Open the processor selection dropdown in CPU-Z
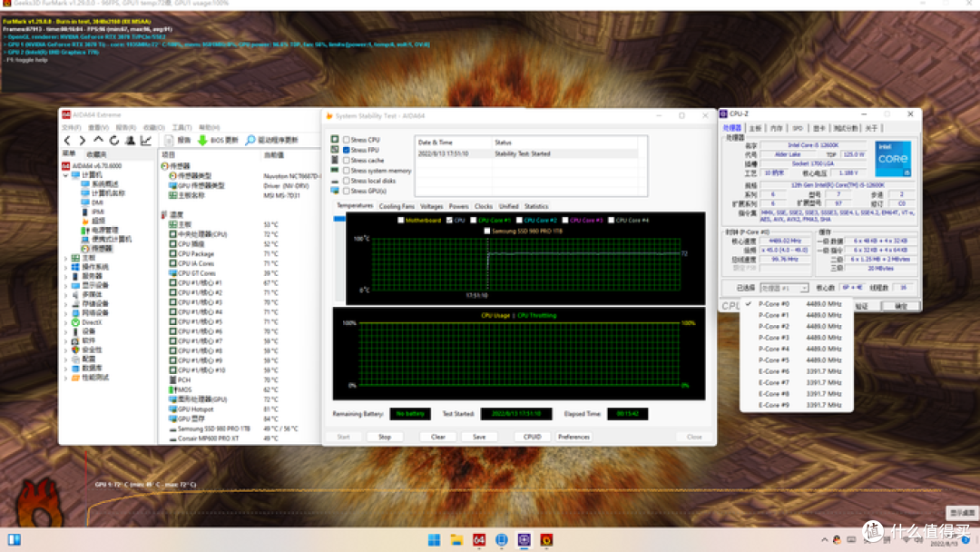The height and width of the screenshot is (552, 980). 784,288
